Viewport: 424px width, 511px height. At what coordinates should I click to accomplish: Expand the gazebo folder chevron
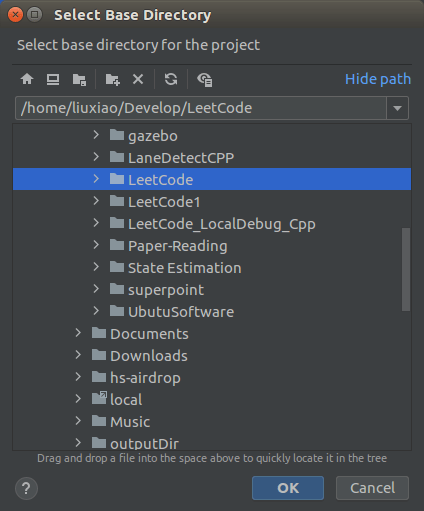coord(96,135)
